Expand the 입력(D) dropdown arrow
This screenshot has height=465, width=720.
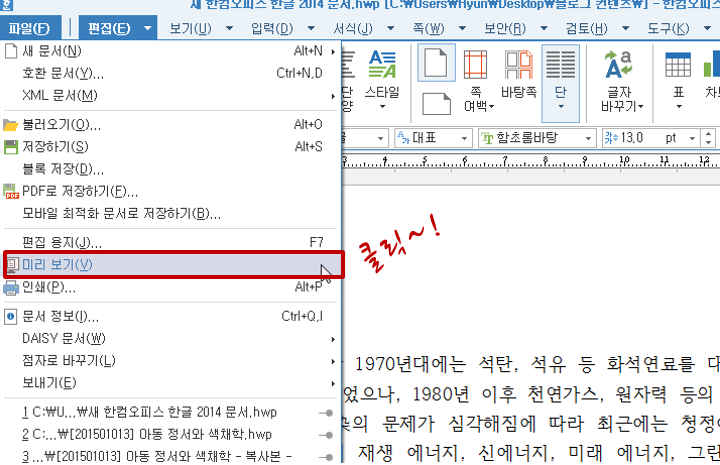(x=311, y=28)
